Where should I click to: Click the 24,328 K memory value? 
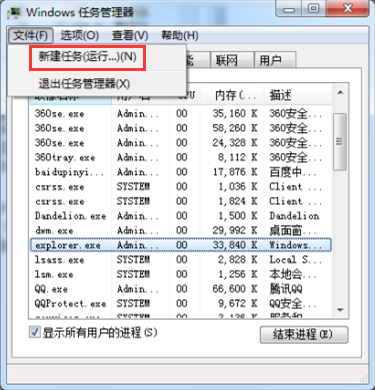[x=235, y=143]
